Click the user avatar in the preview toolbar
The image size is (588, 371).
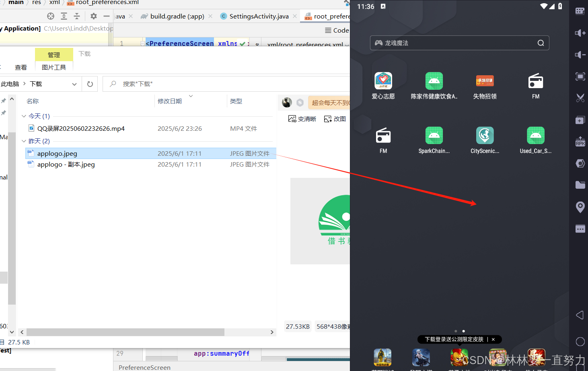tap(287, 103)
